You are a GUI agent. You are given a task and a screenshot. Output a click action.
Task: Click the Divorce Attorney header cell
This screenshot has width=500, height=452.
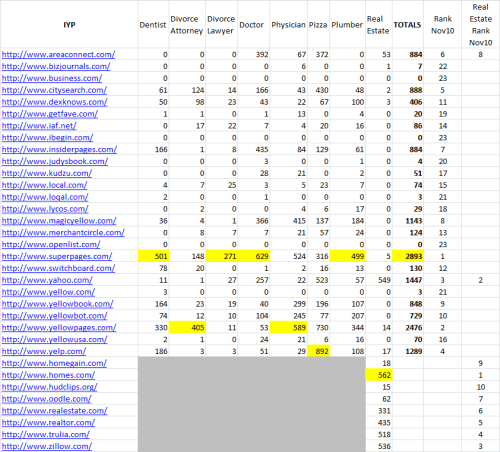pyautogui.click(x=187, y=25)
